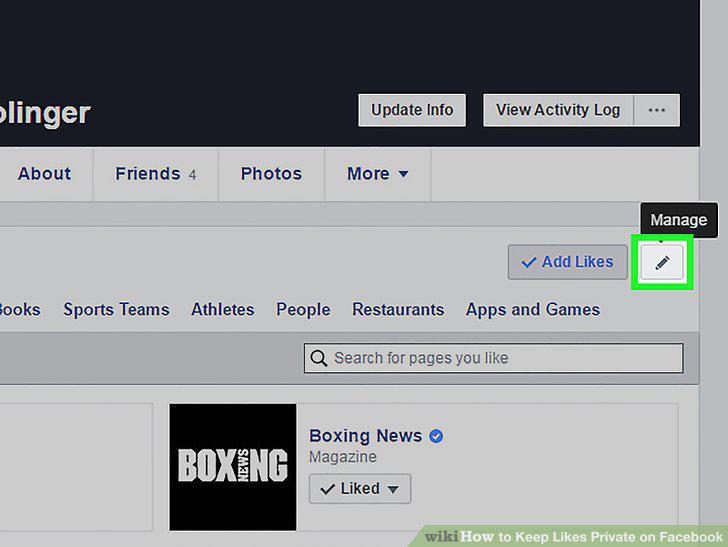Image resolution: width=728 pixels, height=547 pixels.
Task: Click the Search for pages you like field
Action: pos(494,358)
